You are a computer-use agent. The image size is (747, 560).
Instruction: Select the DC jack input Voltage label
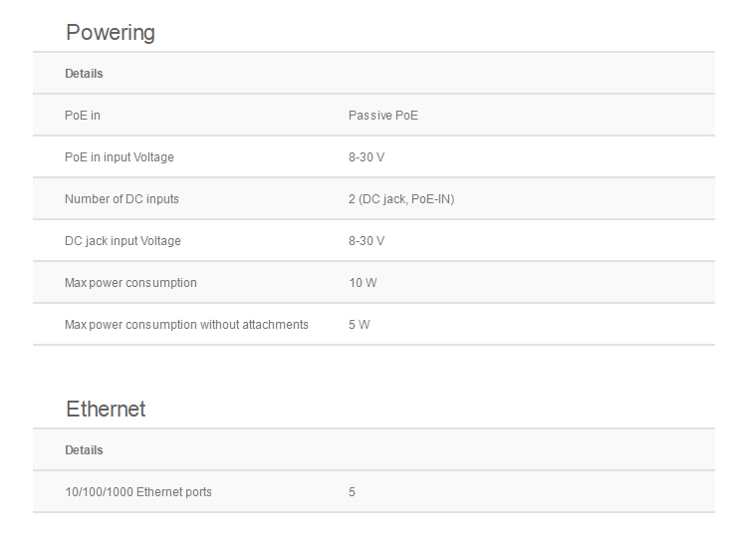(x=123, y=241)
